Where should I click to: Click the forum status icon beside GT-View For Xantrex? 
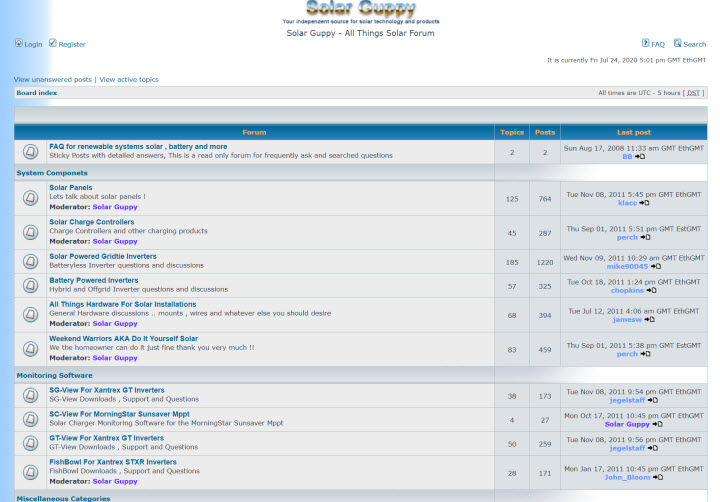tap(31, 443)
